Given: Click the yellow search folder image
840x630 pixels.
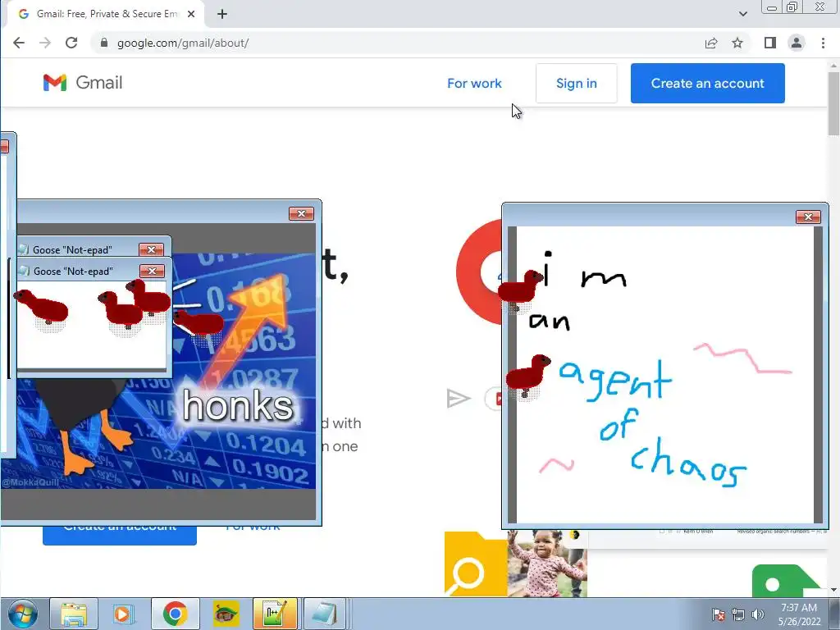Looking at the screenshot, I should (x=476, y=564).
